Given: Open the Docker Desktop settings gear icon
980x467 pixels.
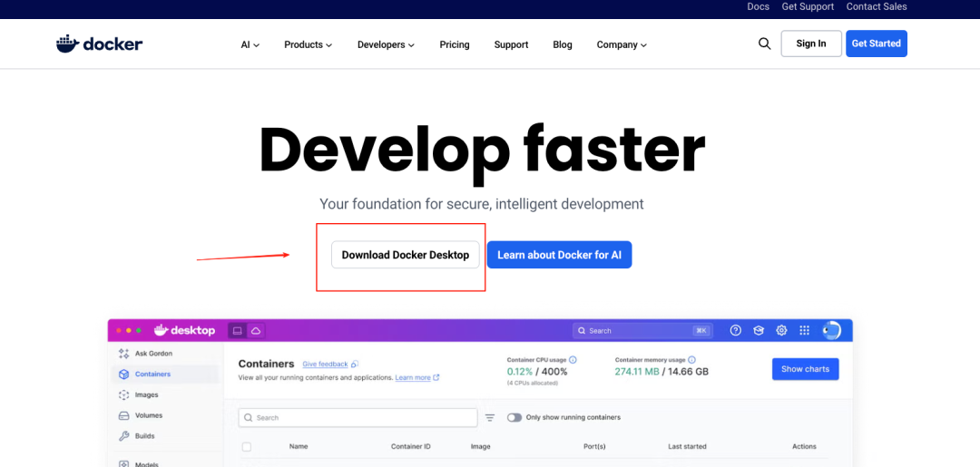Looking at the screenshot, I should (x=781, y=330).
